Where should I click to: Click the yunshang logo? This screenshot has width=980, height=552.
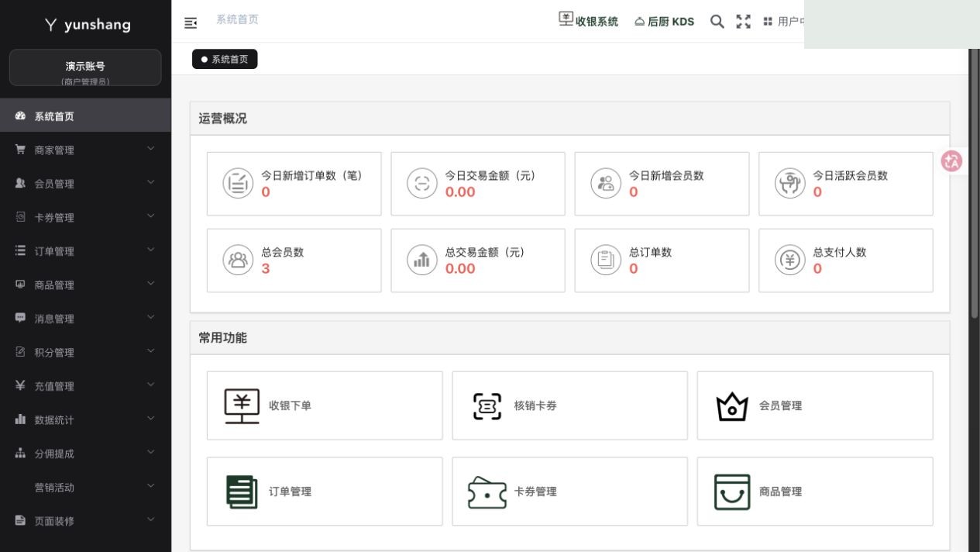click(x=87, y=25)
